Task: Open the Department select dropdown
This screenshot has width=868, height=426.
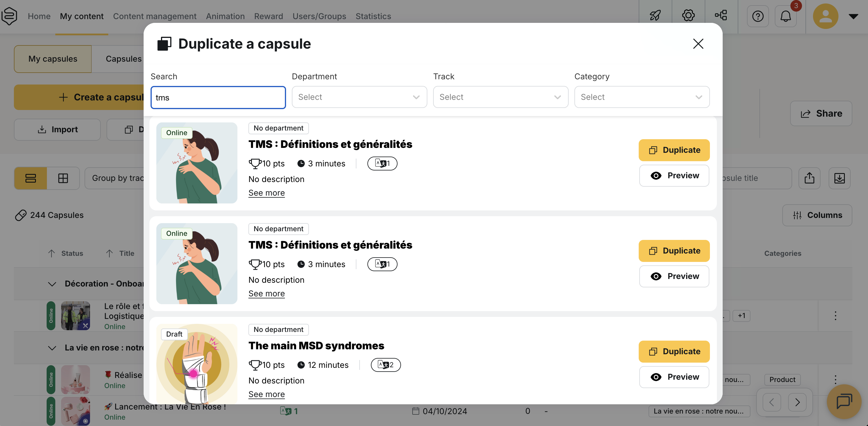Action: (x=359, y=97)
